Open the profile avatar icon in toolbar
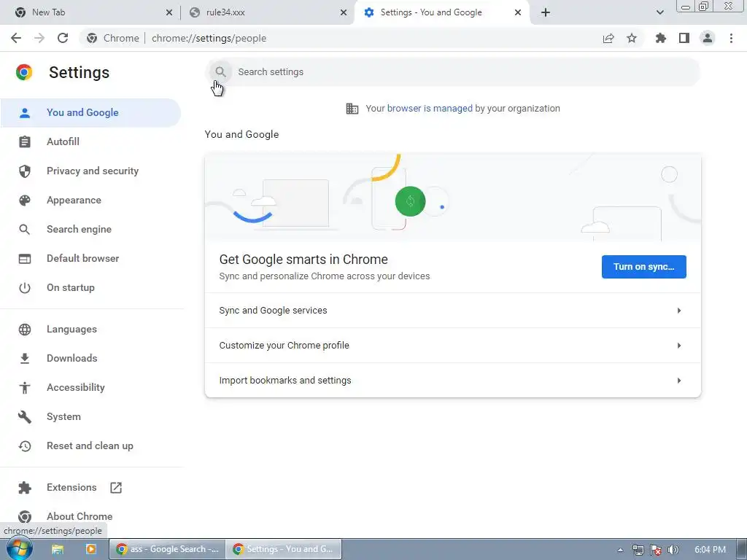Viewport: 747px width, 560px height. tap(708, 38)
